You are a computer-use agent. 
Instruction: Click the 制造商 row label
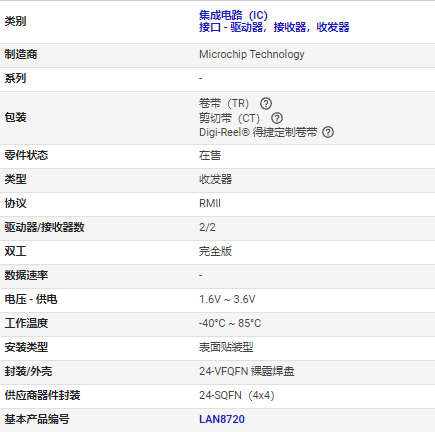(x=21, y=54)
